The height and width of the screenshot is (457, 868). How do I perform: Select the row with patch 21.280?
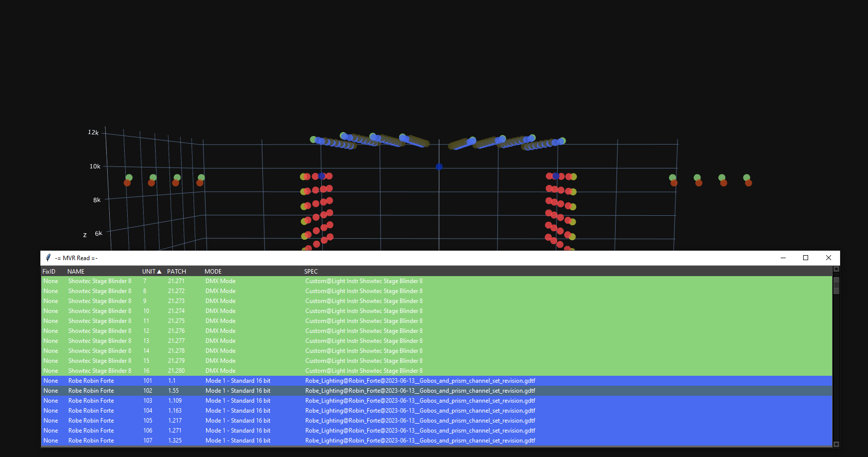(x=176, y=371)
